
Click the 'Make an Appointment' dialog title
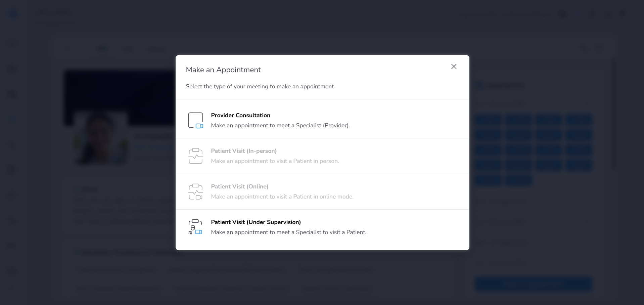223,70
